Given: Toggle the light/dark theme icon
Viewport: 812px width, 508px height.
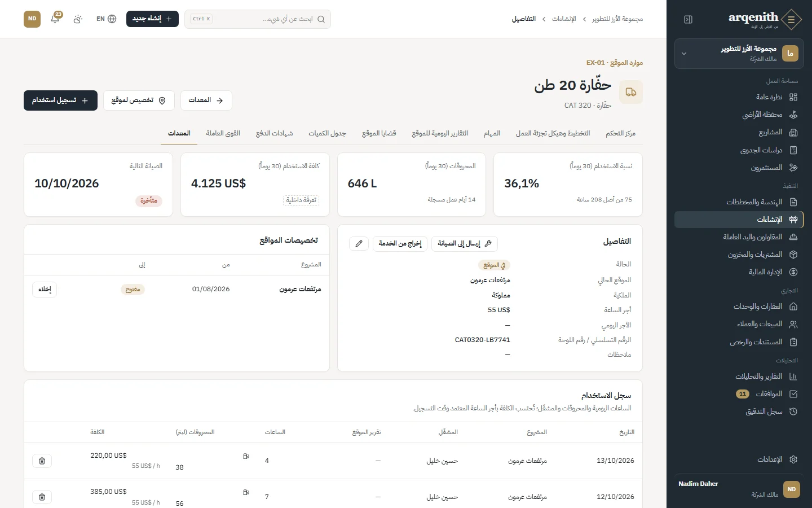Looking at the screenshot, I should [78, 19].
